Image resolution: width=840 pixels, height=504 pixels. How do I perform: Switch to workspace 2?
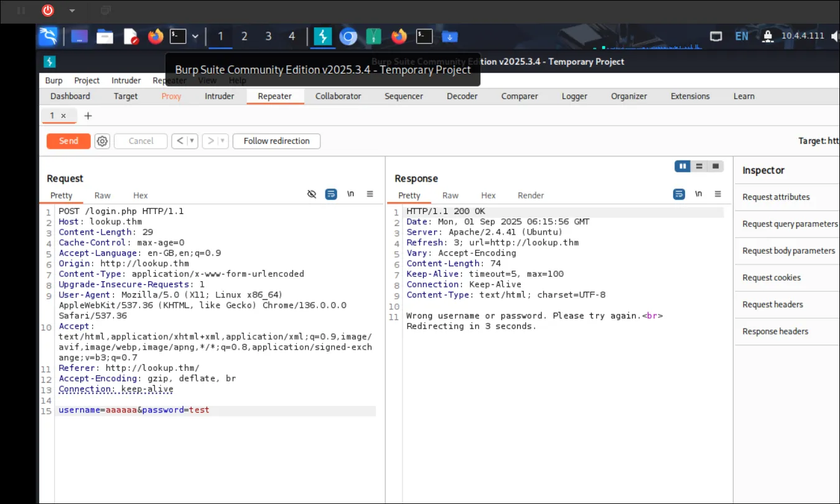(244, 37)
